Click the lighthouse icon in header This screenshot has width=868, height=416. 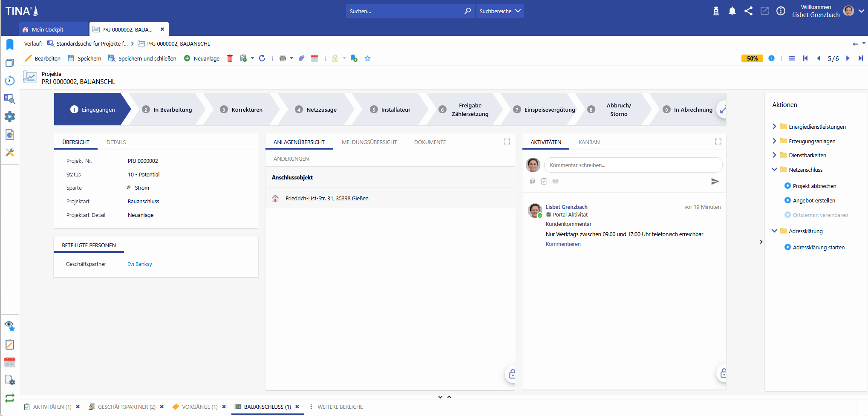(716, 11)
